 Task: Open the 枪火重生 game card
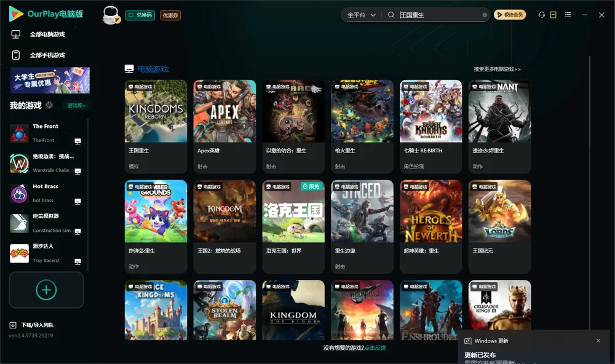tap(362, 126)
